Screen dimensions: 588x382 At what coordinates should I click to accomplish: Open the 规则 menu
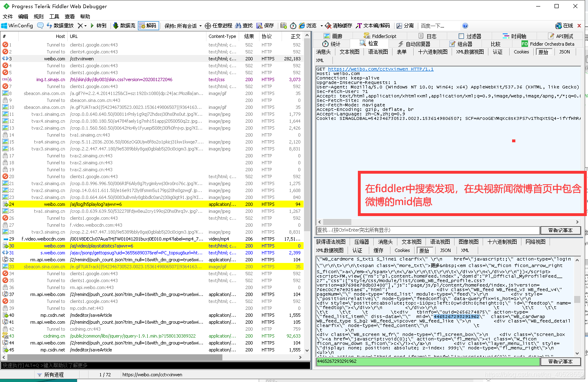coord(39,16)
